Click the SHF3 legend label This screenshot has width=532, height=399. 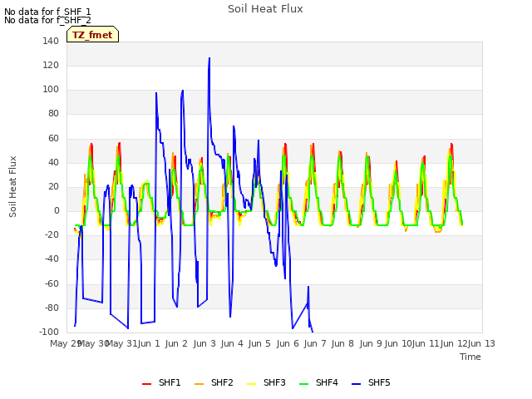coord(274,383)
